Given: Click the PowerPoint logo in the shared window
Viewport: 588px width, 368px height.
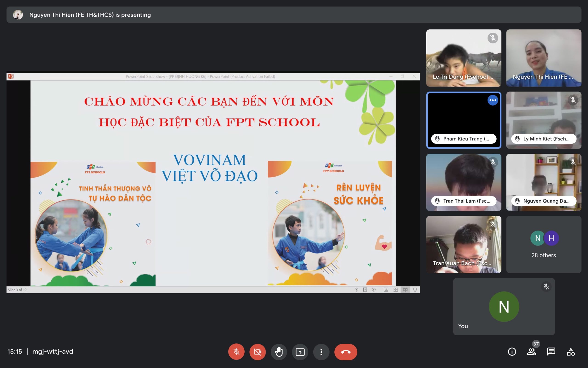Looking at the screenshot, I should pyautogui.click(x=11, y=76).
